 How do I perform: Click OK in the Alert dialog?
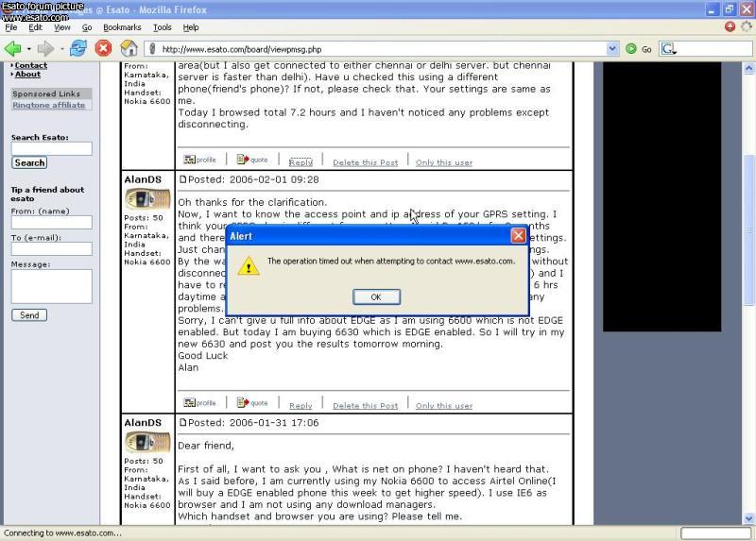pyautogui.click(x=376, y=296)
